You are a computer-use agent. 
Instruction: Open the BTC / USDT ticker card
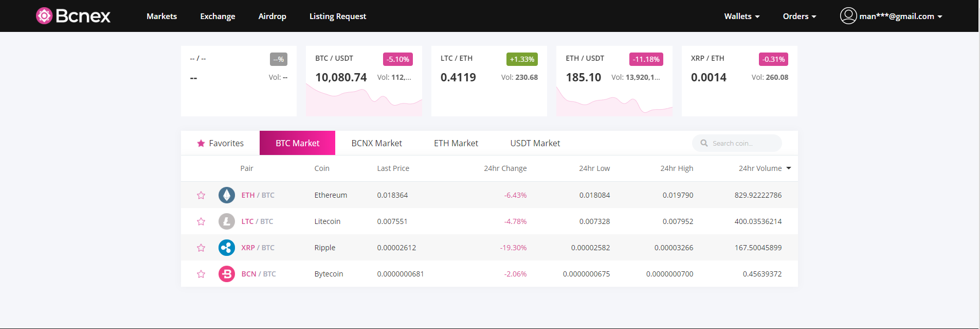click(x=364, y=81)
